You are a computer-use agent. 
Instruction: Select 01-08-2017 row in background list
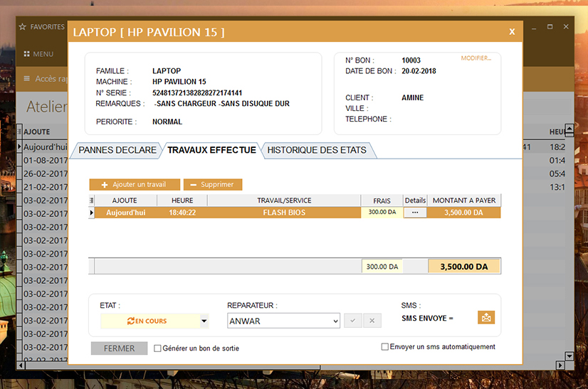[45, 161]
